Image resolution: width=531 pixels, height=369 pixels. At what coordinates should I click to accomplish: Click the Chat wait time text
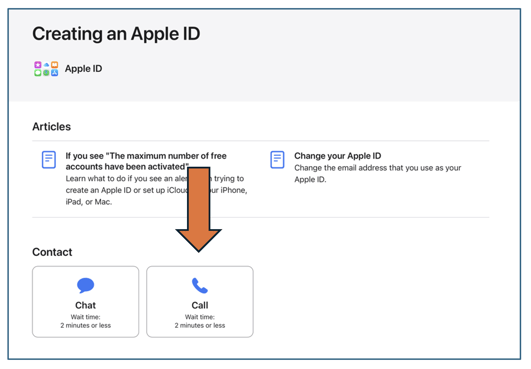[86, 321]
